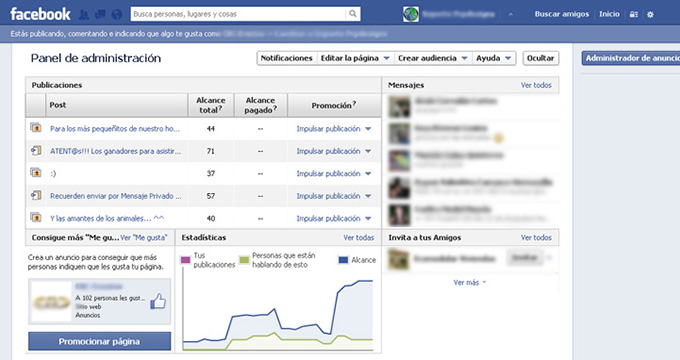This screenshot has width=680, height=360.
Task: Click Ver todas in Estadísticas
Action: tap(359, 238)
